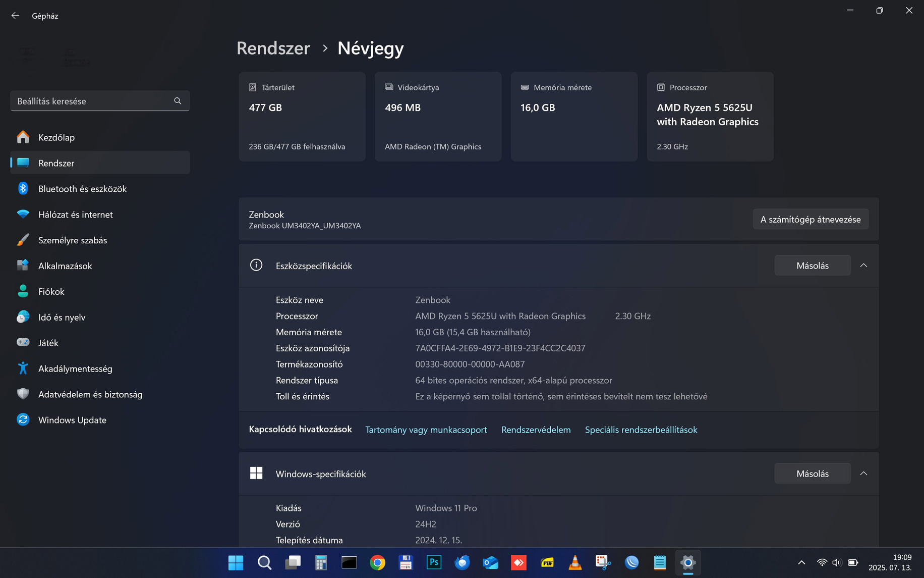Viewport: 924px width, 578px height.
Task: Open Alkalmazások settings
Action: (100, 266)
